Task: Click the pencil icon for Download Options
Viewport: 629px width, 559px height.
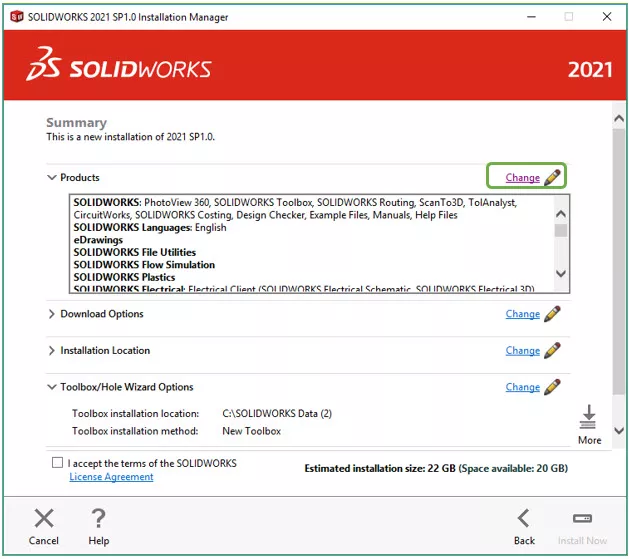Action: tap(552, 314)
